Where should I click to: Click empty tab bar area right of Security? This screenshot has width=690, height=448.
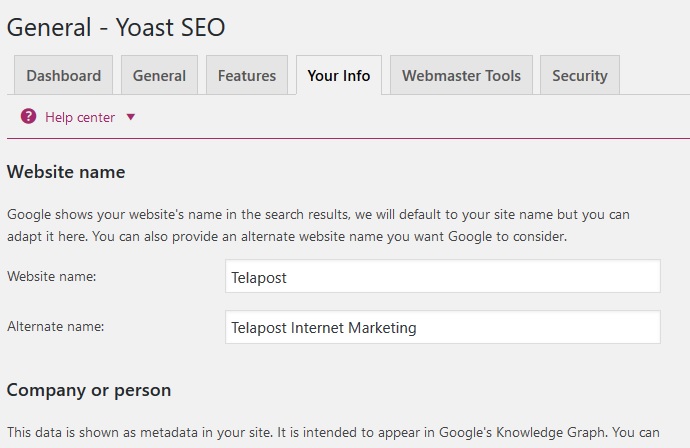click(655, 75)
